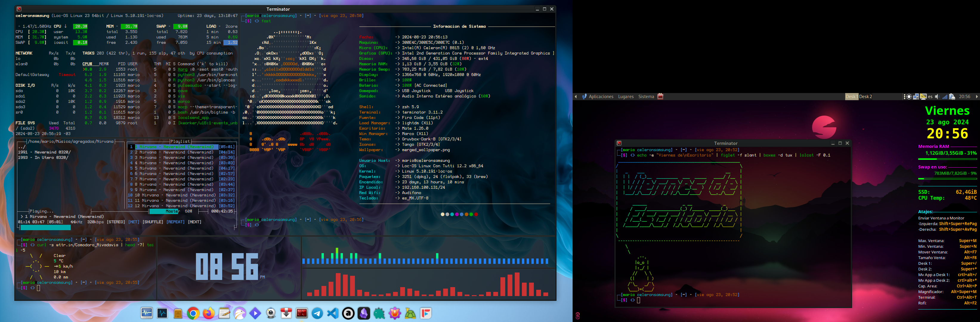Launch Terminator from the dock
The width and height of the screenshot is (980, 322).
click(302, 313)
